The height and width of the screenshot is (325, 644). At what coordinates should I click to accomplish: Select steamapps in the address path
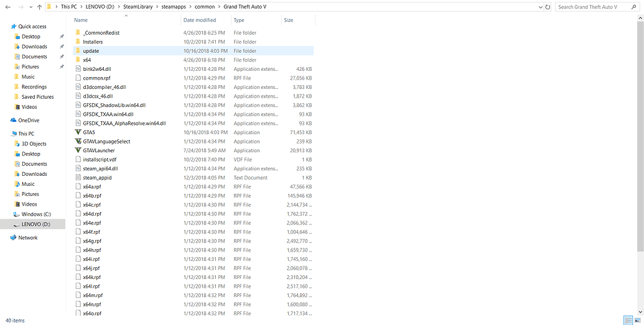(174, 7)
